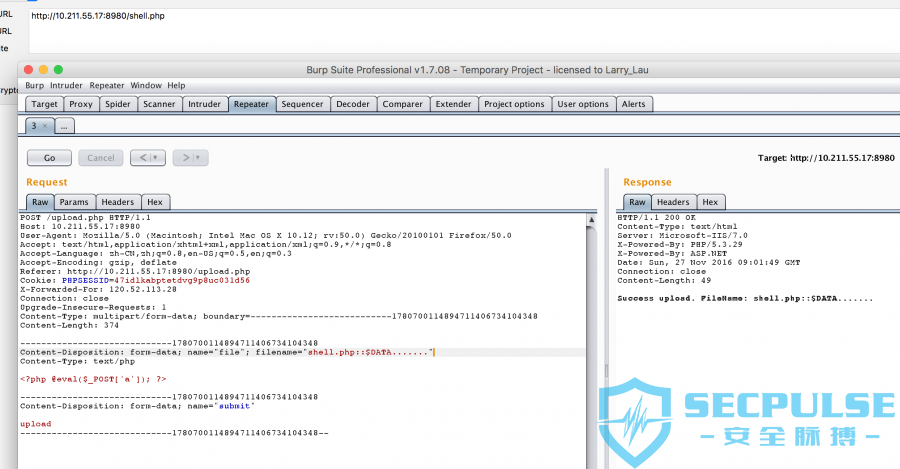This screenshot has width=900, height=469.
Task: Switch to the Target tab
Action: pyautogui.click(x=44, y=104)
